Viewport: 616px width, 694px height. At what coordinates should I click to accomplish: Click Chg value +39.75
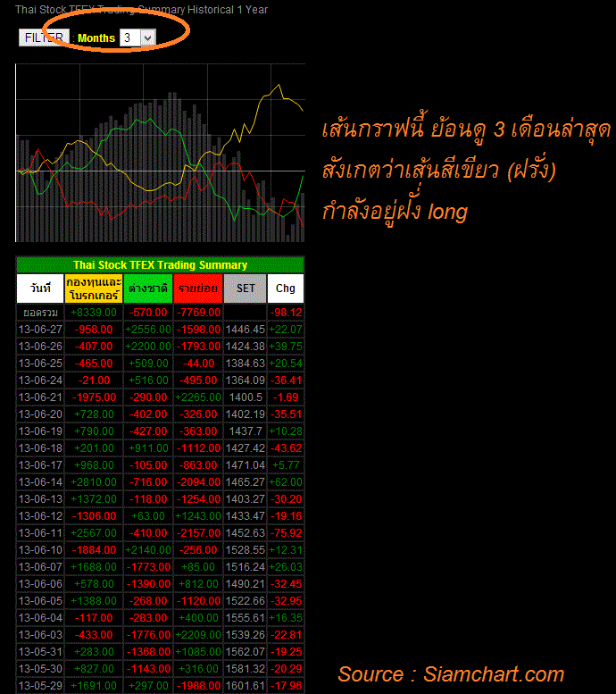[x=286, y=347]
